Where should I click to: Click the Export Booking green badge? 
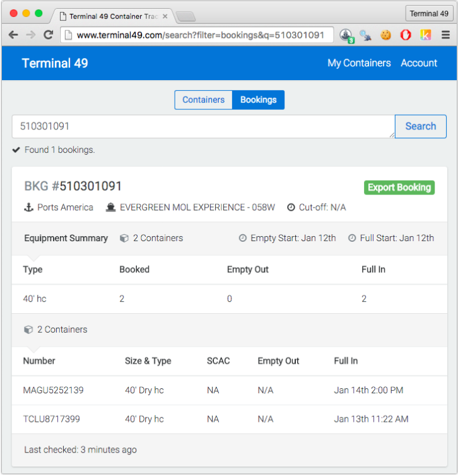tap(399, 187)
